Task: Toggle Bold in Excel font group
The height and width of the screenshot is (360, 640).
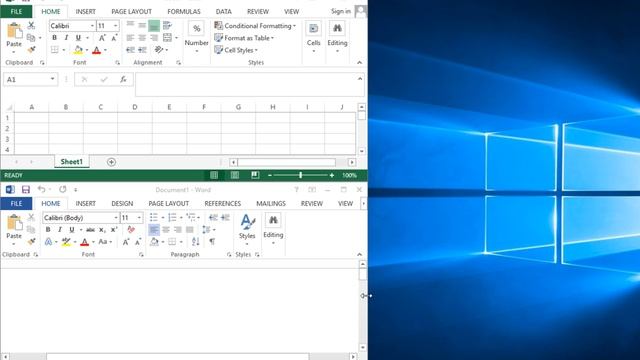Action: [x=54, y=38]
